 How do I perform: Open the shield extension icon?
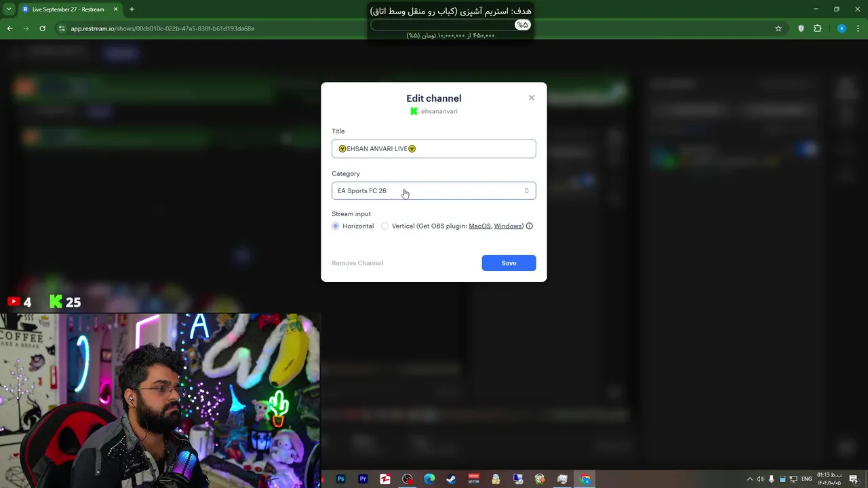click(801, 28)
